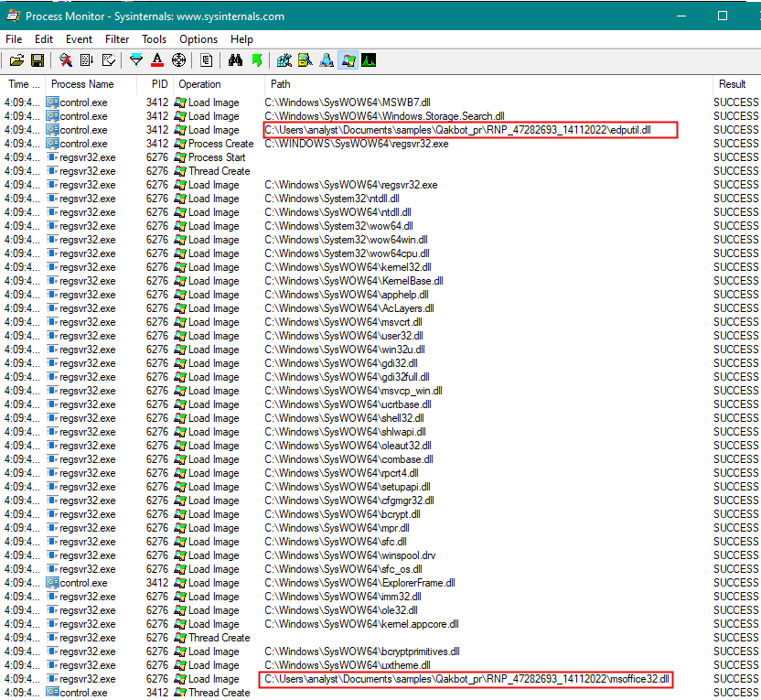The image size is (761, 700).
Task: Select the SysWOW64\ntdll.dll path
Action: (x=338, y=212)
